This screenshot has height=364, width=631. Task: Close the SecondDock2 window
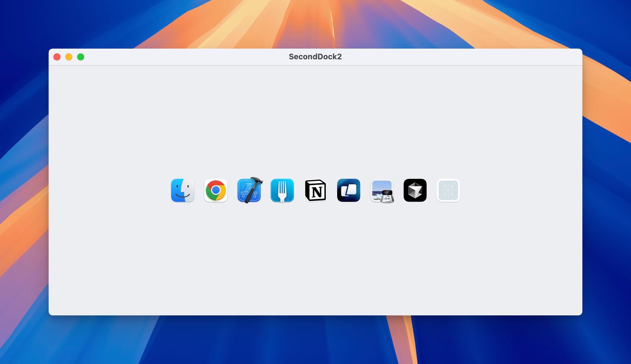tap(57, 57)
